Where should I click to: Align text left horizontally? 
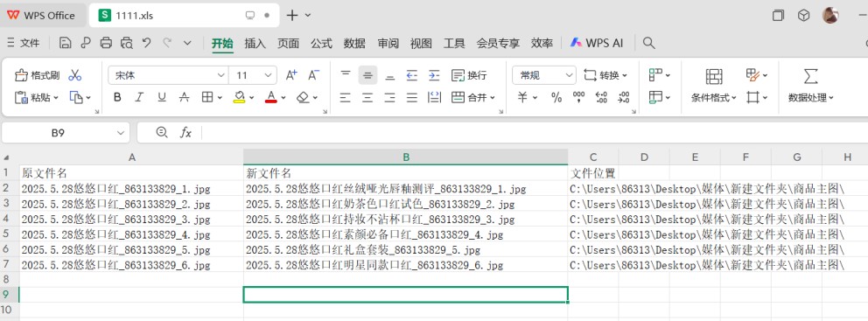pyautogui.click(x=346, y=97)
